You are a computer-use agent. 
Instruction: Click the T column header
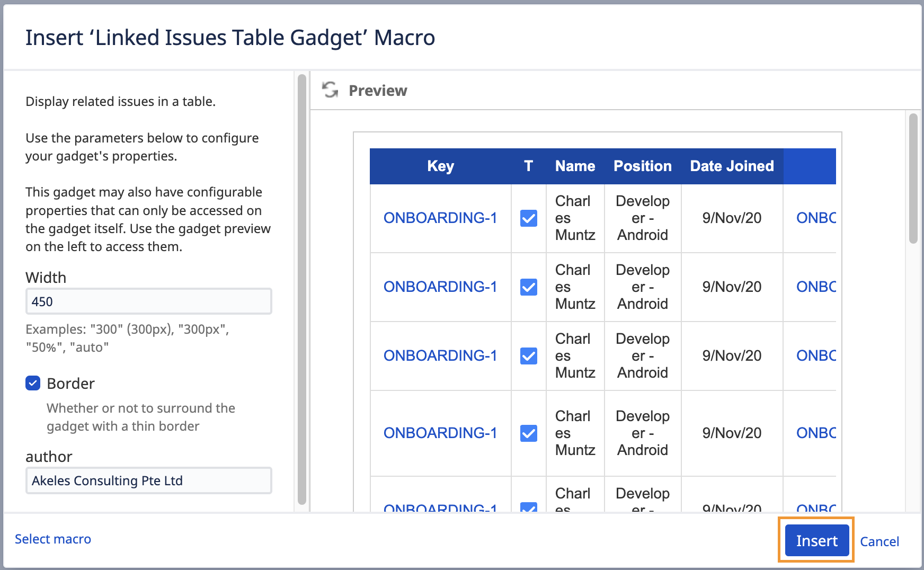[x=528, y=166]
